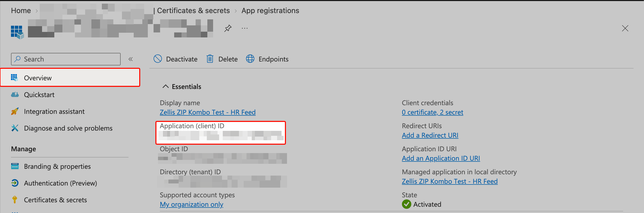Click App registrations in the breadcrumb
This screenshot has height=213, width=644.
[x=270, y=10]
